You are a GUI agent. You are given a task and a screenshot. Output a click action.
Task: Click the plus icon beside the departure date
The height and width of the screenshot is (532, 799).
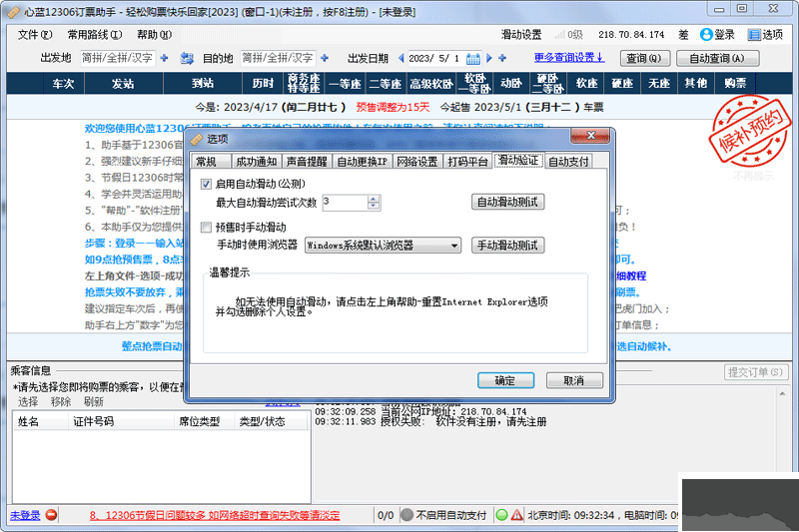(502, 58)
